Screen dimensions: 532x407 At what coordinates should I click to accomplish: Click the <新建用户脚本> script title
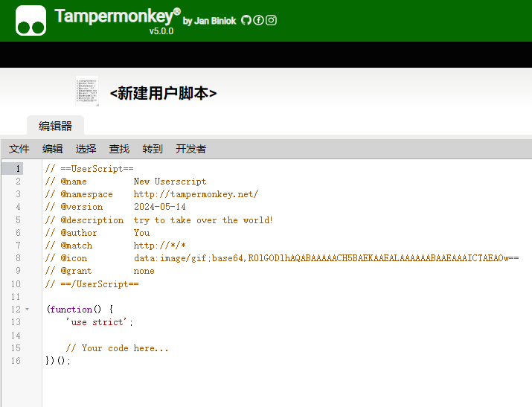163,93
